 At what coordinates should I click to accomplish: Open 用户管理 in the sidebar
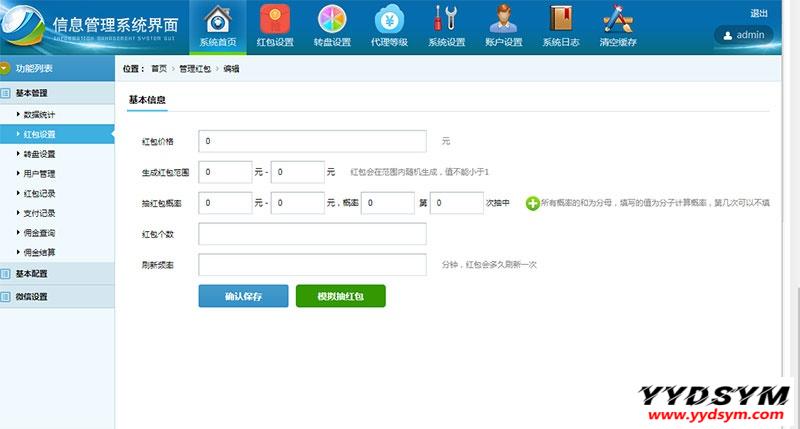tap(40, 174)
